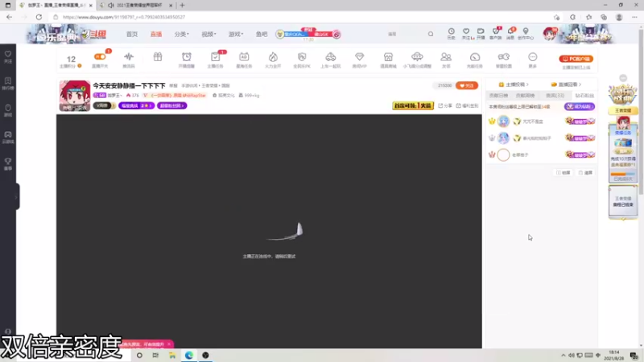Expand the 分类 dropdown menu
Image resolution: width=644 pixels, height=362 pixels.
click(182, 34)
